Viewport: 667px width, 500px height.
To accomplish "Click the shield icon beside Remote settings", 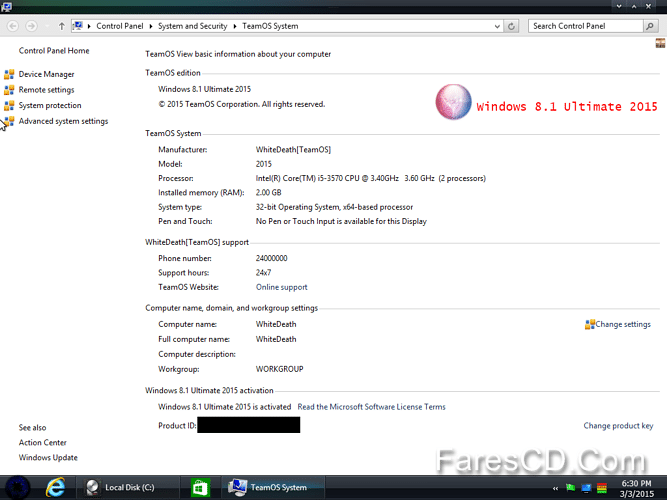I will pos(9,90).
